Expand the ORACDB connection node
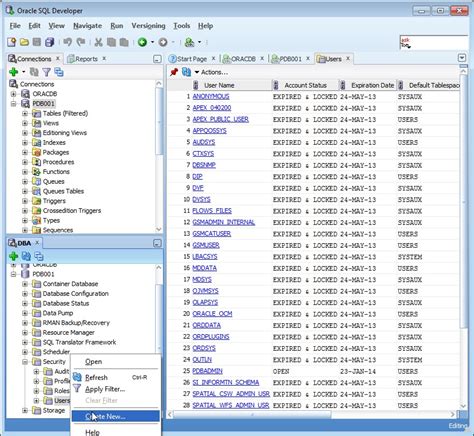Image resolution: width=474 pixels, height=436 pixels. click(x=14, y=94)
